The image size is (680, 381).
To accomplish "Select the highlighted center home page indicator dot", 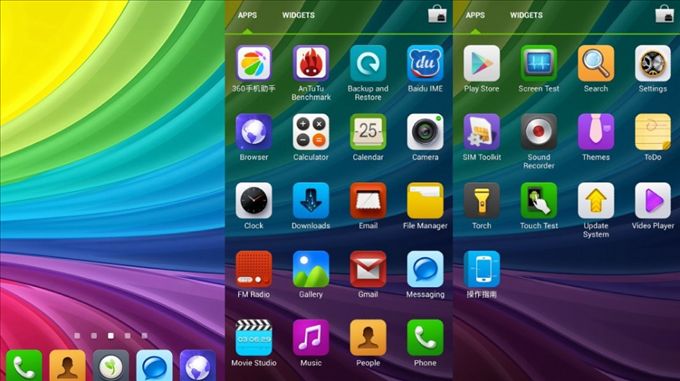I will pos(111,335).
